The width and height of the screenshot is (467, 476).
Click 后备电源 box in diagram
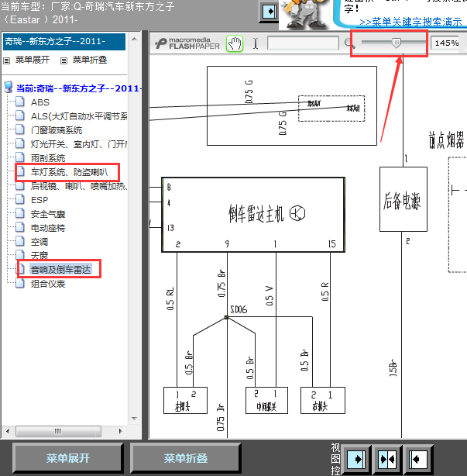(x=403, y=199)
